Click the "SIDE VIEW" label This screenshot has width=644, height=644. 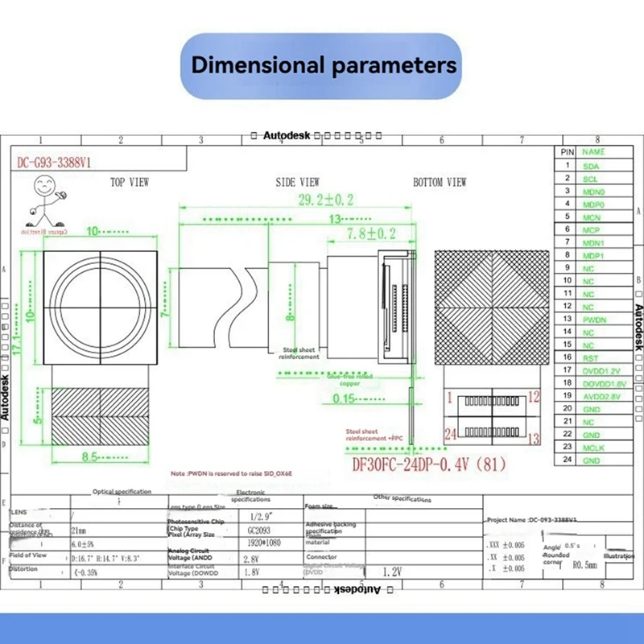(297, 183)
